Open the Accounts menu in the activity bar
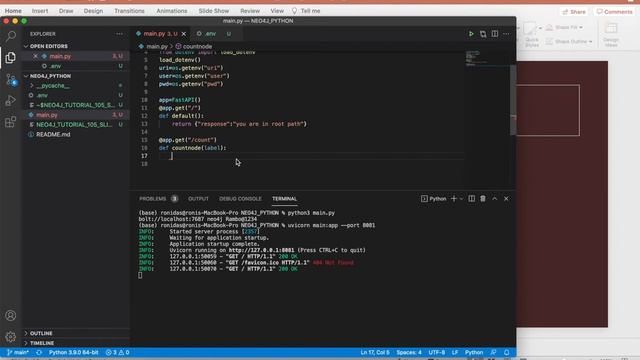This screenshot has height=360, width=640. pyautogui.click(x=11, y=315)
